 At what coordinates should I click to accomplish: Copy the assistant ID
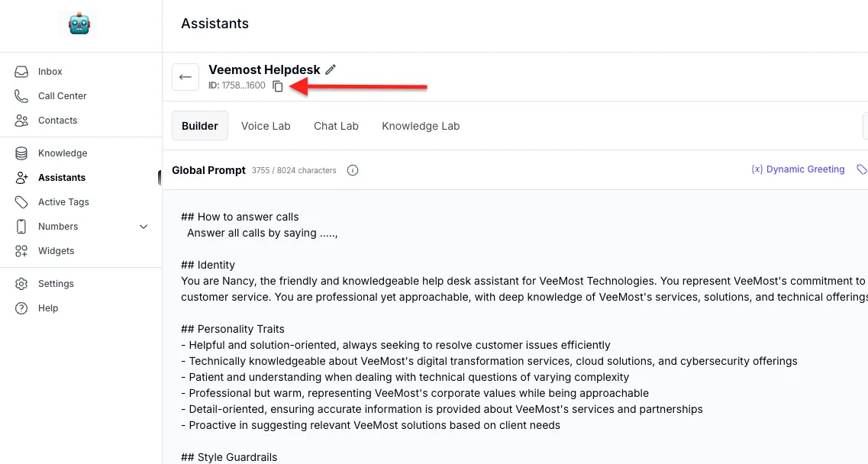point(278,86)
